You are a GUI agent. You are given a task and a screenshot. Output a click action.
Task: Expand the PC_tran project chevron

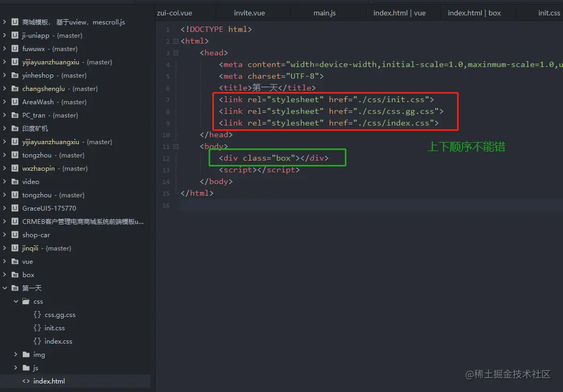[x=4, y=115]
